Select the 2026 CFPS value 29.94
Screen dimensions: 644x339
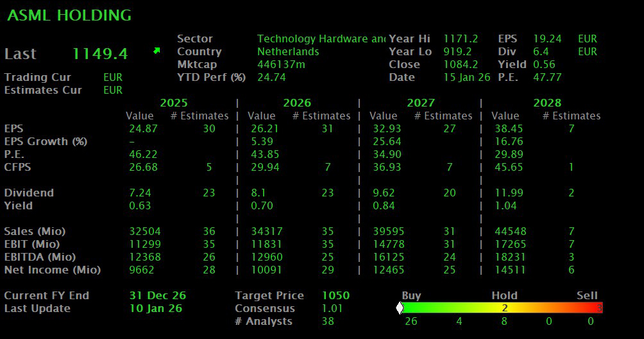pos(265,167)
